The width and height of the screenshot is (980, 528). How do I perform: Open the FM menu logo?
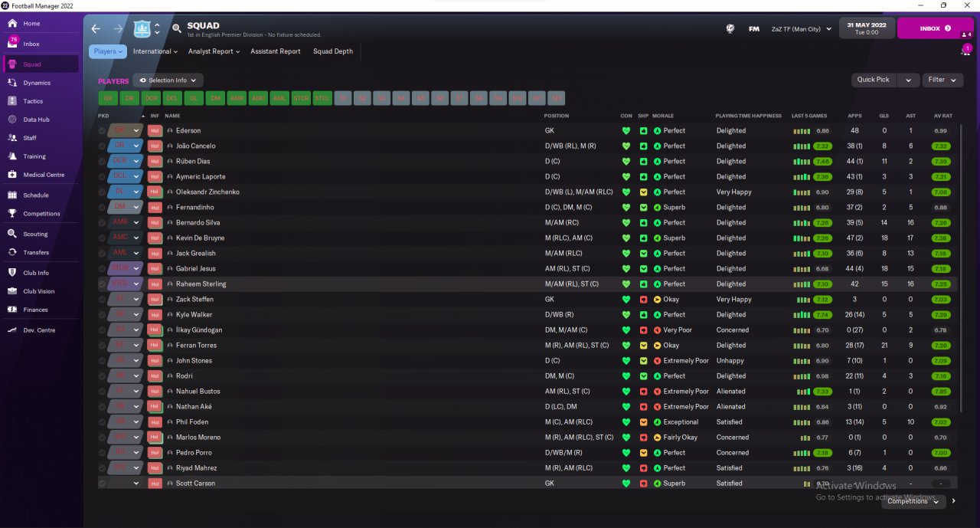tap(754, 29)
